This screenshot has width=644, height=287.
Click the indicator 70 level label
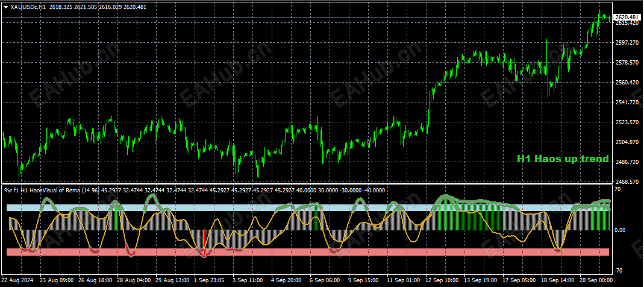[617, 189]
